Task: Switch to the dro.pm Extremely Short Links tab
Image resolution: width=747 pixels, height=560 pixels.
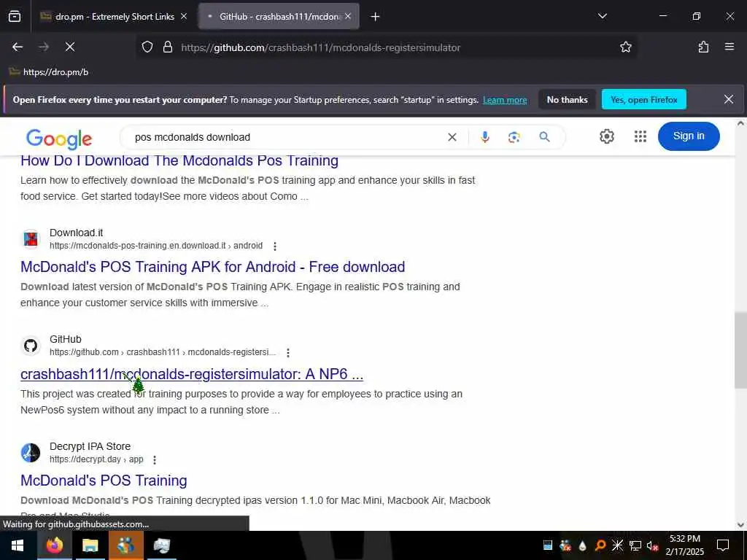Action: 115,17
